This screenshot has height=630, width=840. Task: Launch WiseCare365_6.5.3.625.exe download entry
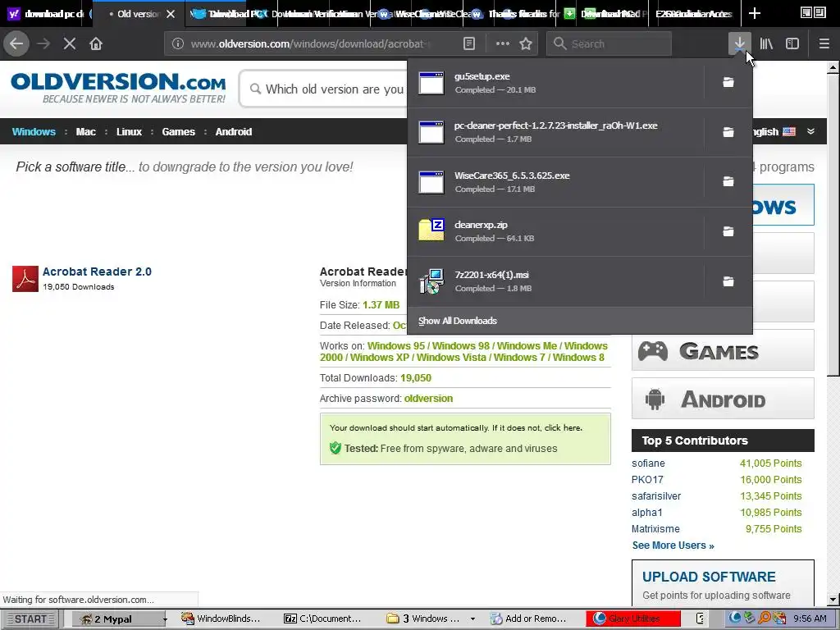coord(556,182)
